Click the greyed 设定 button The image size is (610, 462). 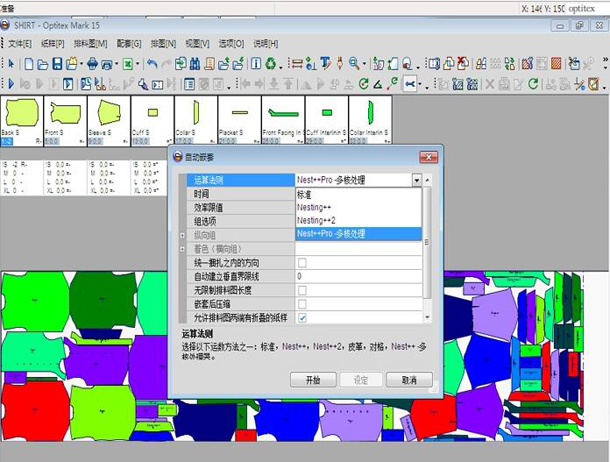361,380
